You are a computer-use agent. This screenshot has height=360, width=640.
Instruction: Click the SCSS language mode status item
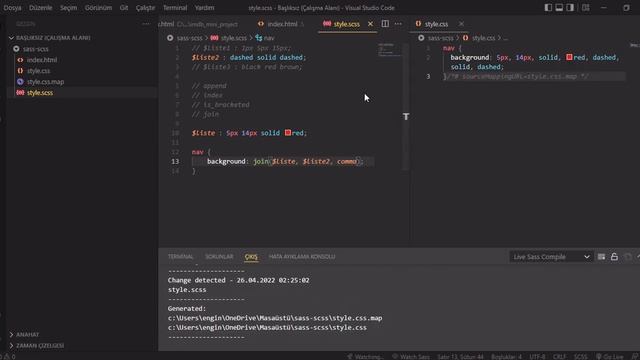point(581,356)
